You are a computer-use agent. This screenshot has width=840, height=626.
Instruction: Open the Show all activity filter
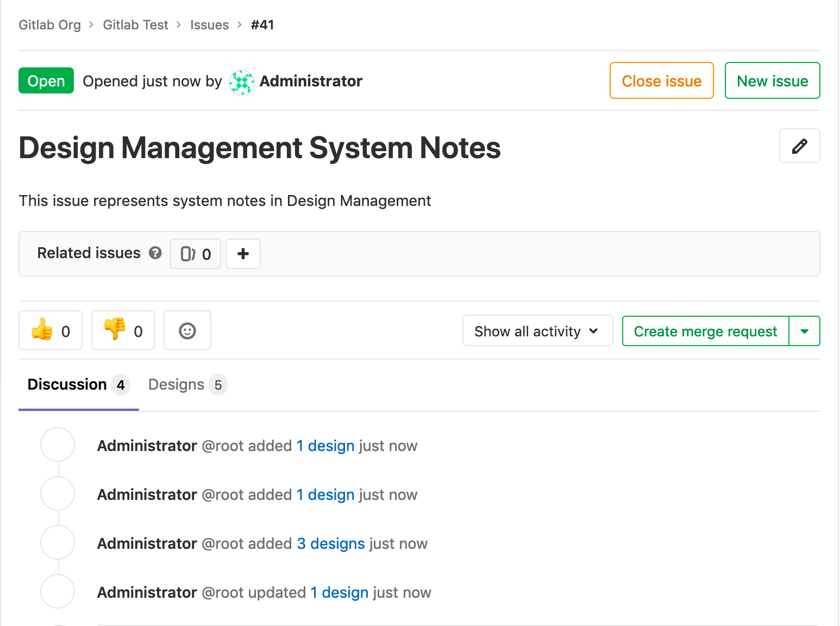coord(537,330)
